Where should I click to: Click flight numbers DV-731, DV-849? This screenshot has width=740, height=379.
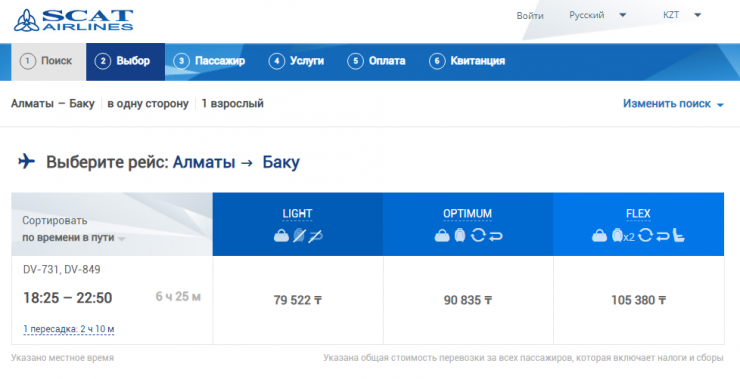(x=62, y=270)
